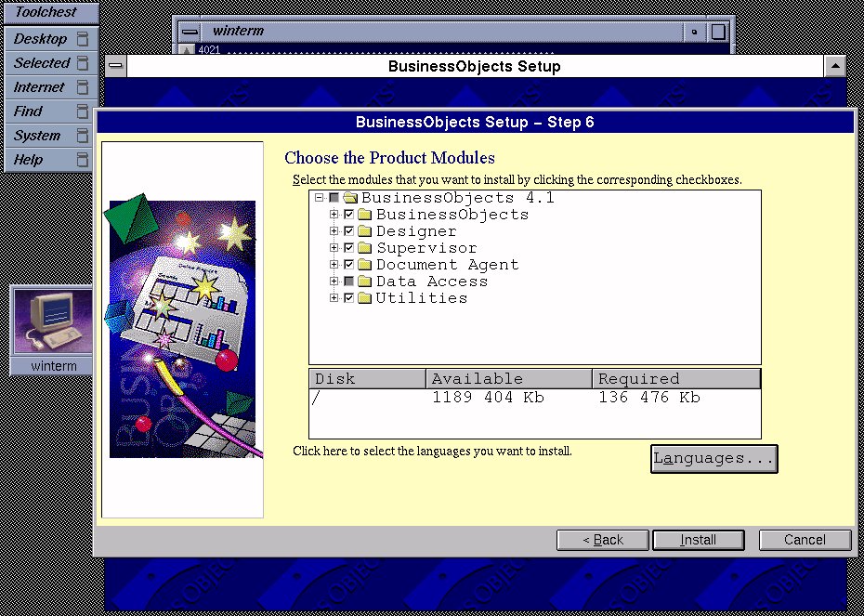This screenshot has width=864, height=616.
Task: Expand the BusinessObjects module tree node
Action: coord(334,215)
